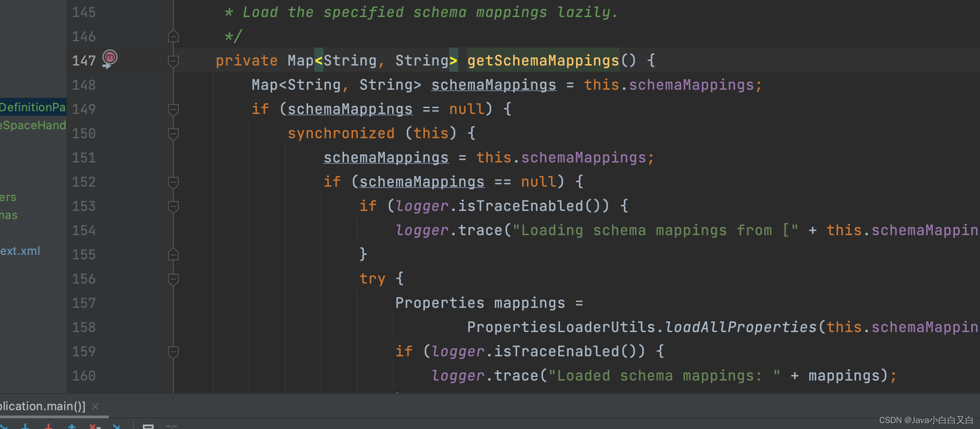Collapse the try block fold at line 156
This screenshot has height=429, width=980.
click(x=173, y=279)
